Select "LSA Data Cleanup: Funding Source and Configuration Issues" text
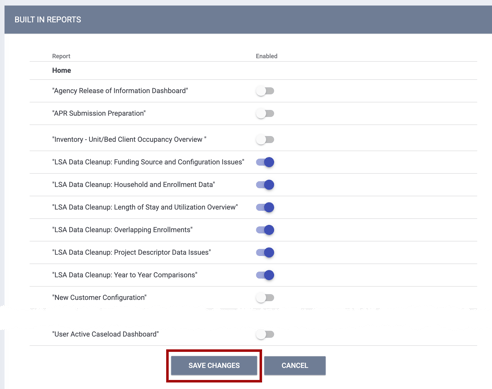 148,162
